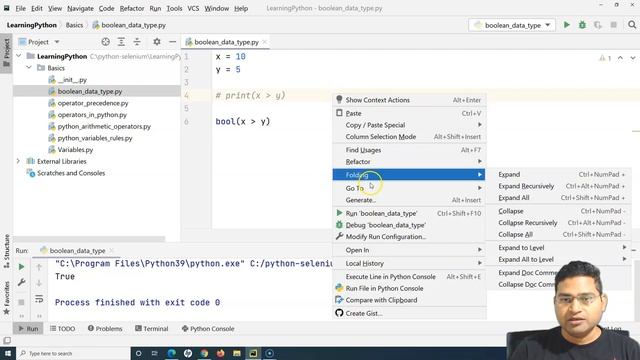Screen dimensions: 640x360
Task: Open the VCS menu
Action: point(193,8)
